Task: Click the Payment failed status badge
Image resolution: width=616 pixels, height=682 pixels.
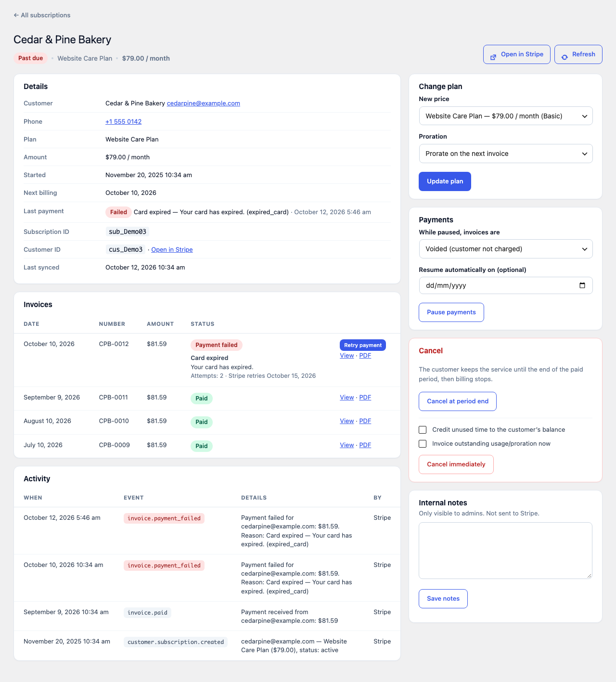Action: [217, 345]
